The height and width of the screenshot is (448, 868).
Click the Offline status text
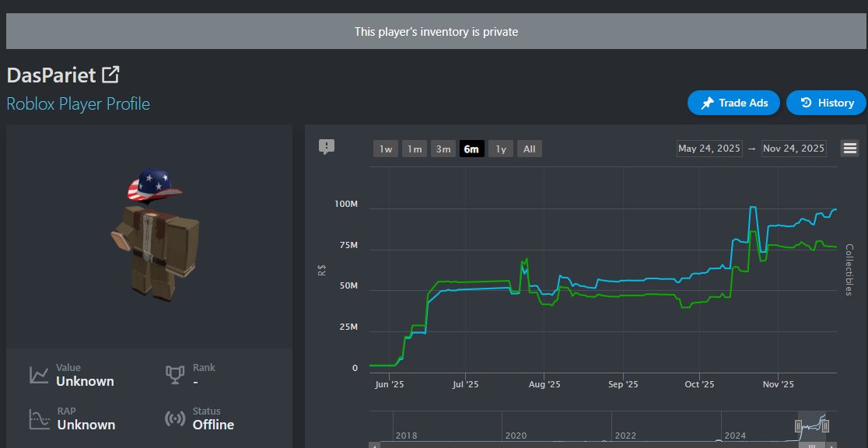point(213,425)
